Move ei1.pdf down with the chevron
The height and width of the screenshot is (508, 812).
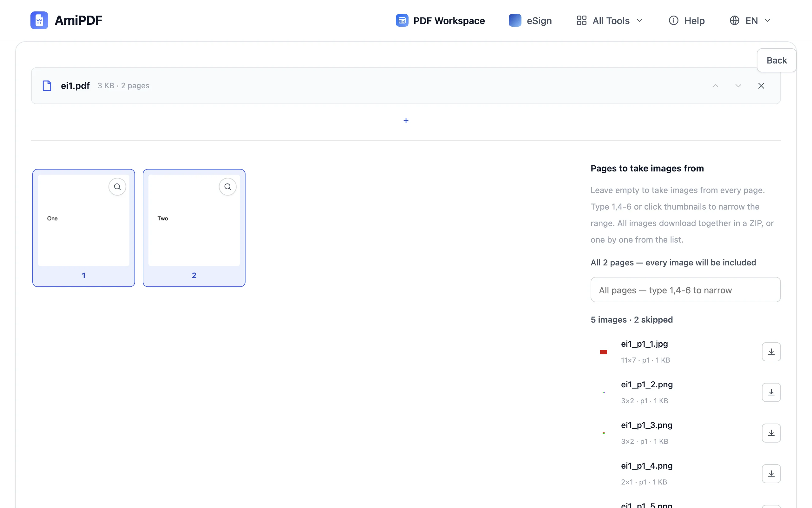[x=738, y=86]
